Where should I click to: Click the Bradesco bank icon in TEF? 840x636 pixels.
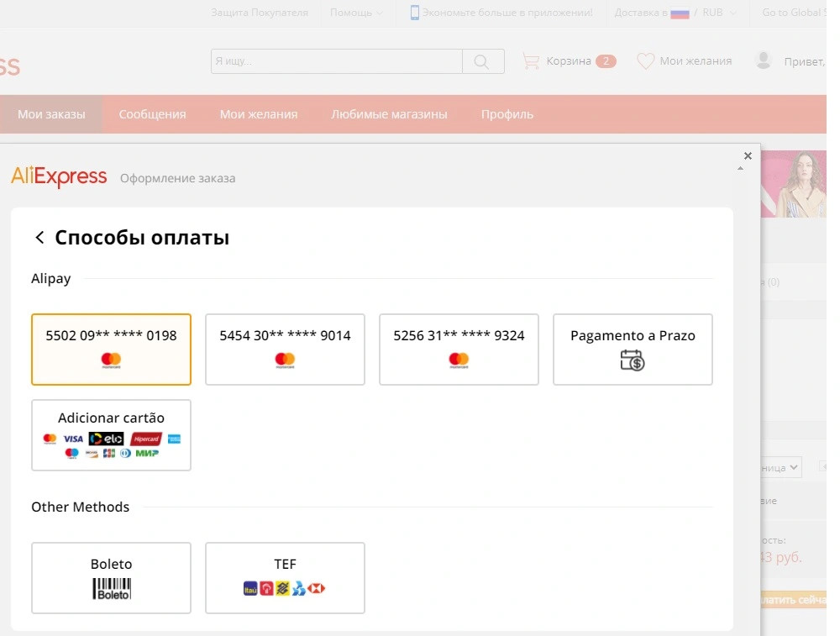coord(266,588)
